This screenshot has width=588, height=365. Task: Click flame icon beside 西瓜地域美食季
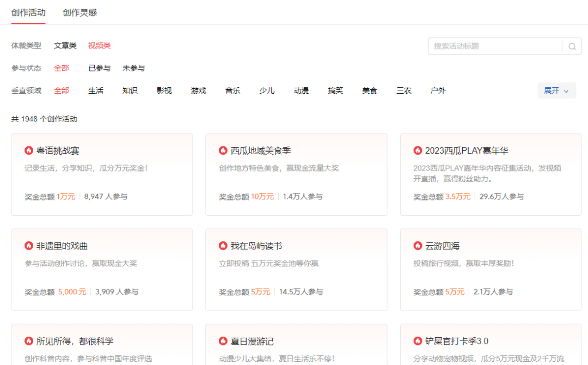(x=223, y=150)
